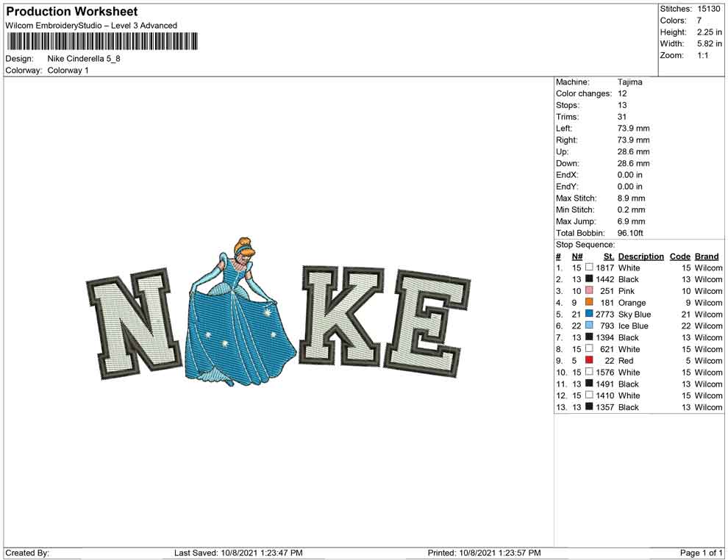The width and height of the screenshot is (728, 560).
Task: Click stitch count 2773 in row 5
Action: click(x=605, y=315)
